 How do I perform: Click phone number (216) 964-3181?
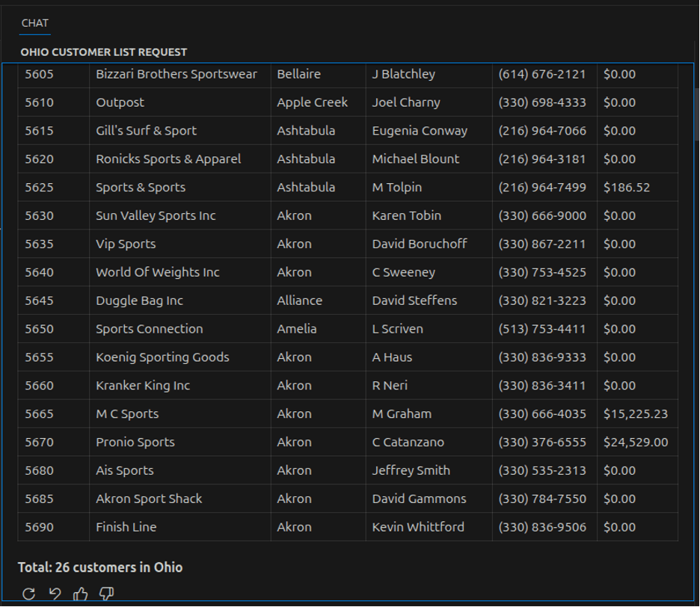tap(542, 159)
